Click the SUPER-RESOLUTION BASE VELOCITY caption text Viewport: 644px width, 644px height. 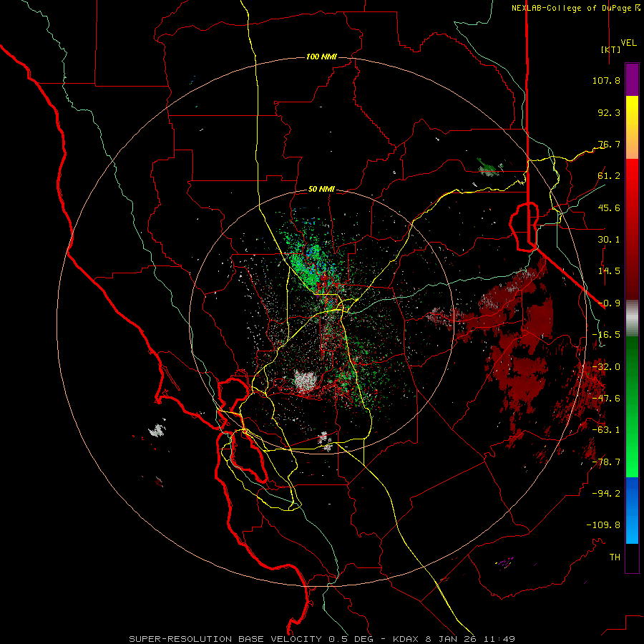pyautogui.click(x=225, y=639)
